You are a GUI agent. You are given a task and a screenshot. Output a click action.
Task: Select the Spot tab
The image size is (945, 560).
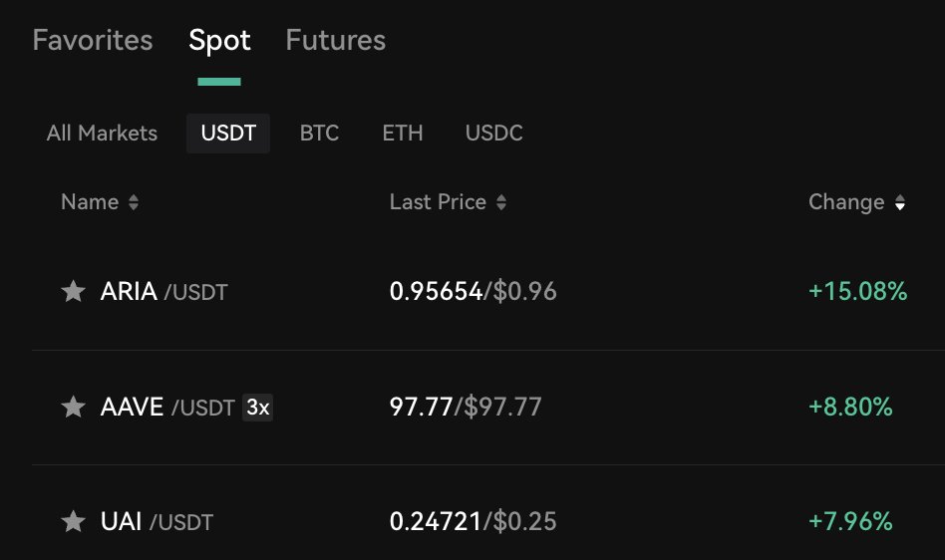point(219,41)
